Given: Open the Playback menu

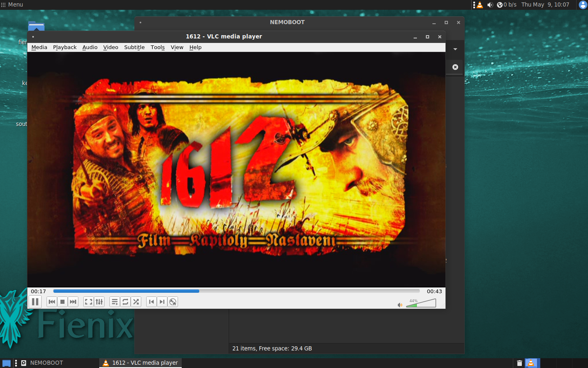Looking at the screenshot, I should (x=65, y=47).
